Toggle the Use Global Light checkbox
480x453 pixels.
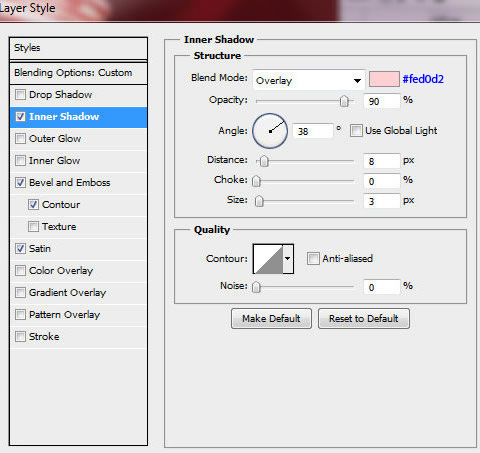coord(356,131)
